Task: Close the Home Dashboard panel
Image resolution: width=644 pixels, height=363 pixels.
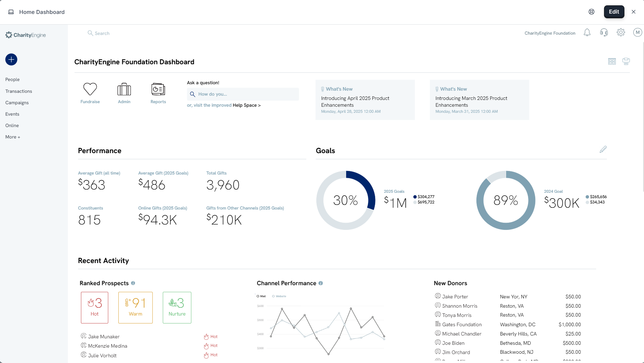Action: click(634, 12)
